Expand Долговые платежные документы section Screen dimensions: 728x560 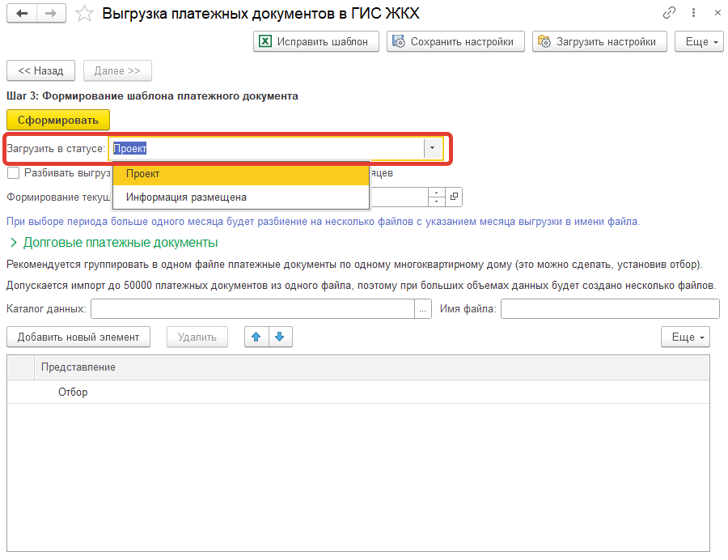pyautogui.click(x=14, y=242)
